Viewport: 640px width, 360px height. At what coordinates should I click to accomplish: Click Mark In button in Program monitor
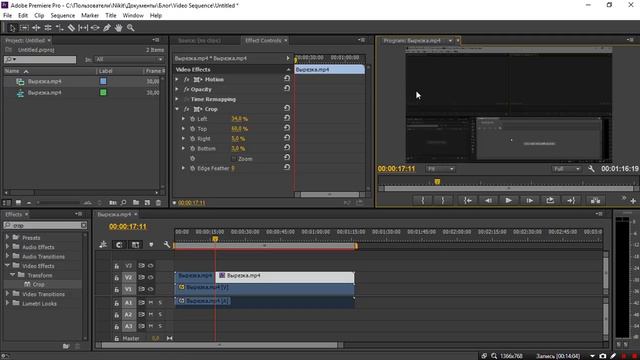(x=423, y=200)
